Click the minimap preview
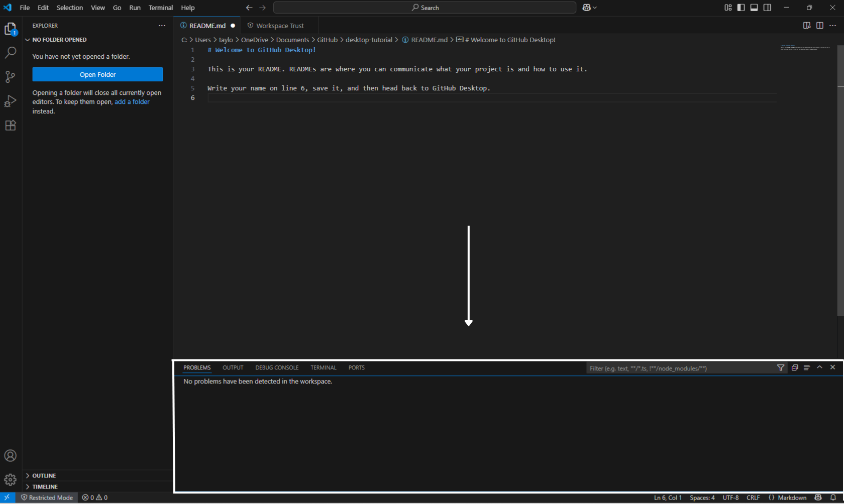 [x=805, y=48]
